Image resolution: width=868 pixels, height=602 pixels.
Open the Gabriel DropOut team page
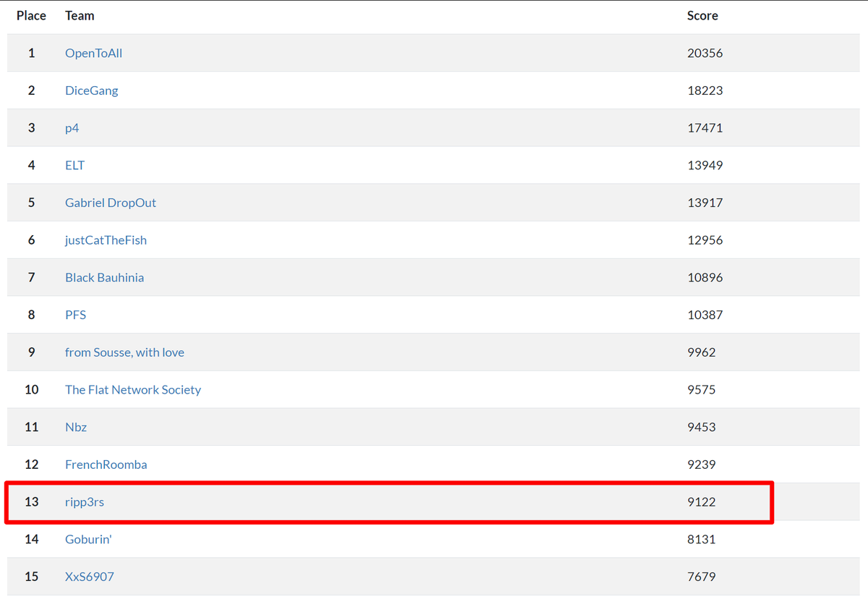coord(111,203)
